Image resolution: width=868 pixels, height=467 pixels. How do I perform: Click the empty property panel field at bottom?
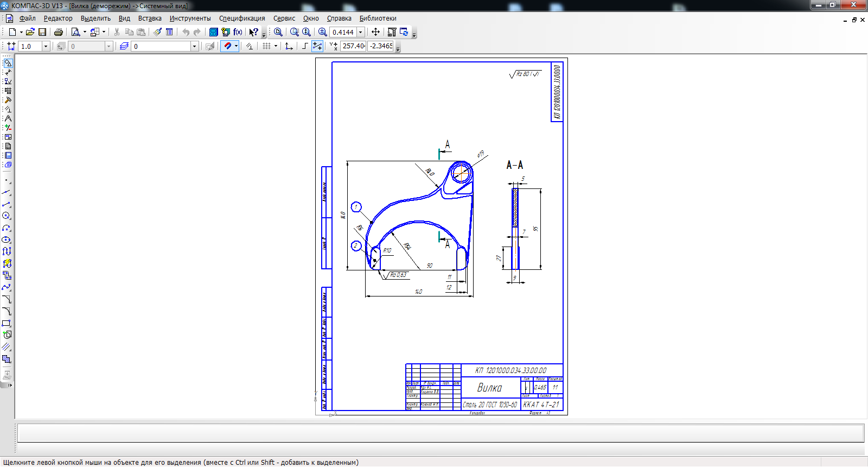click(x=441, y=433)
